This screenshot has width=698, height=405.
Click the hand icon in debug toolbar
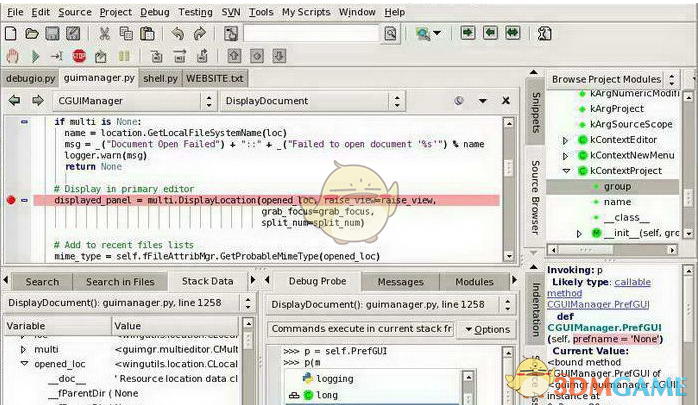[13, 56]
